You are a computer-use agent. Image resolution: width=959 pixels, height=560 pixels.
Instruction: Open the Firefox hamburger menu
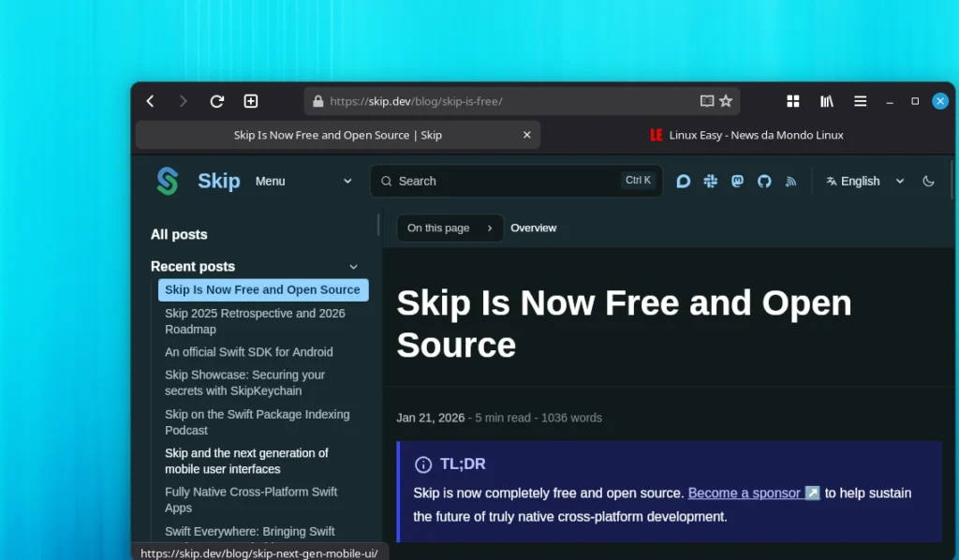tap(860, 101)
